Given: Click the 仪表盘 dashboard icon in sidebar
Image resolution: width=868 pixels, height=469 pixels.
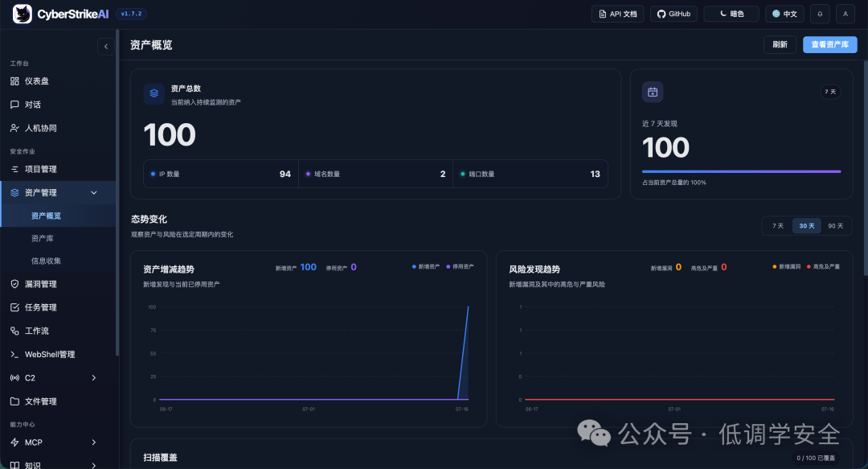Looking at the screenshot, I should coord(15,81).
